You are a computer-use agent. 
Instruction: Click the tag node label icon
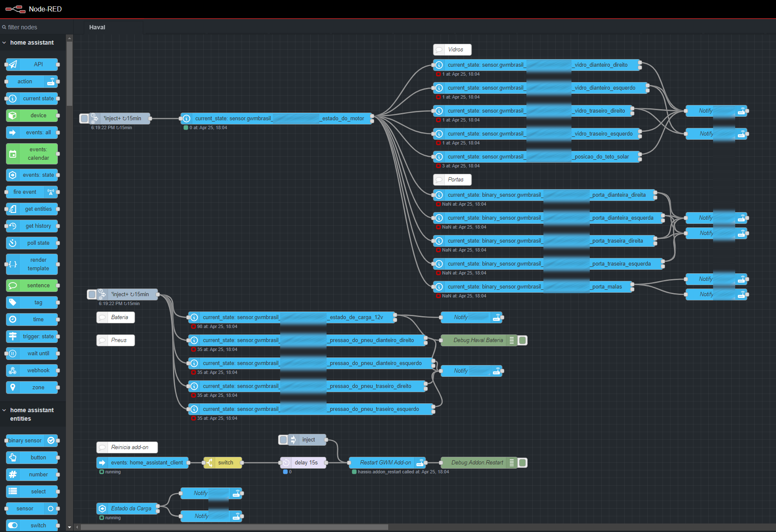click(13, 303)
